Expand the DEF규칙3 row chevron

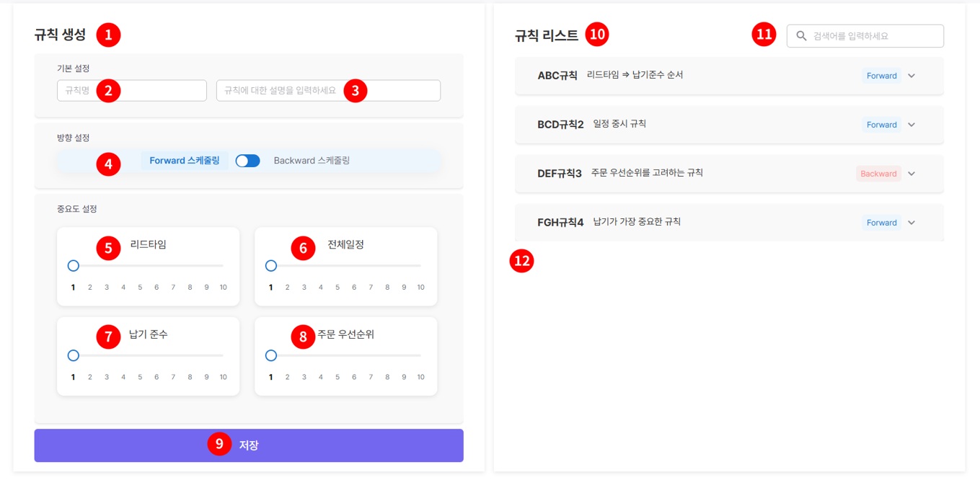(x=911, y=174)
